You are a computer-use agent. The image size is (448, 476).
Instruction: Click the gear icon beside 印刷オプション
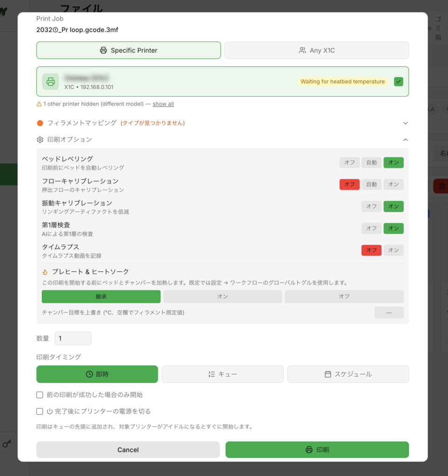click(x=40, y=139)
